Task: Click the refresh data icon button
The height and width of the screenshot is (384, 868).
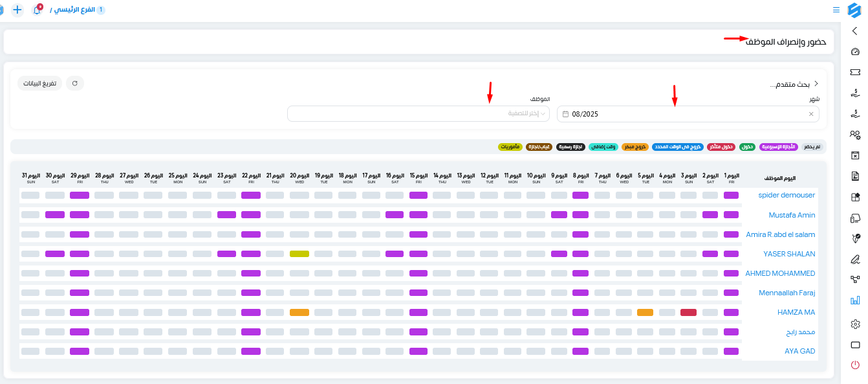Action: (75, 84)
